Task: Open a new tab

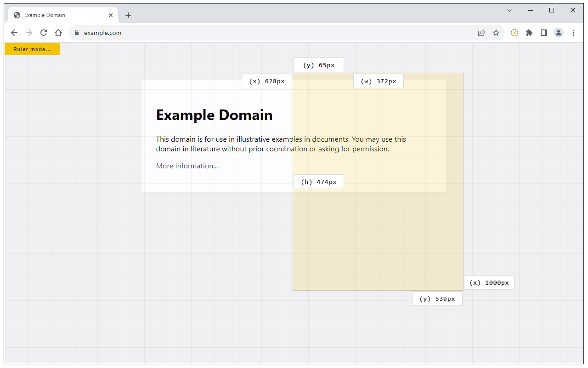Action: [128, 15]
